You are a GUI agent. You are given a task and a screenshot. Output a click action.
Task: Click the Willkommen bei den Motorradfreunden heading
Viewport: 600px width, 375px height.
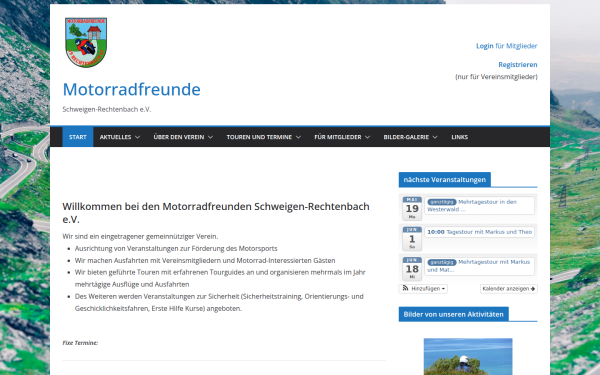coord(216,213)
